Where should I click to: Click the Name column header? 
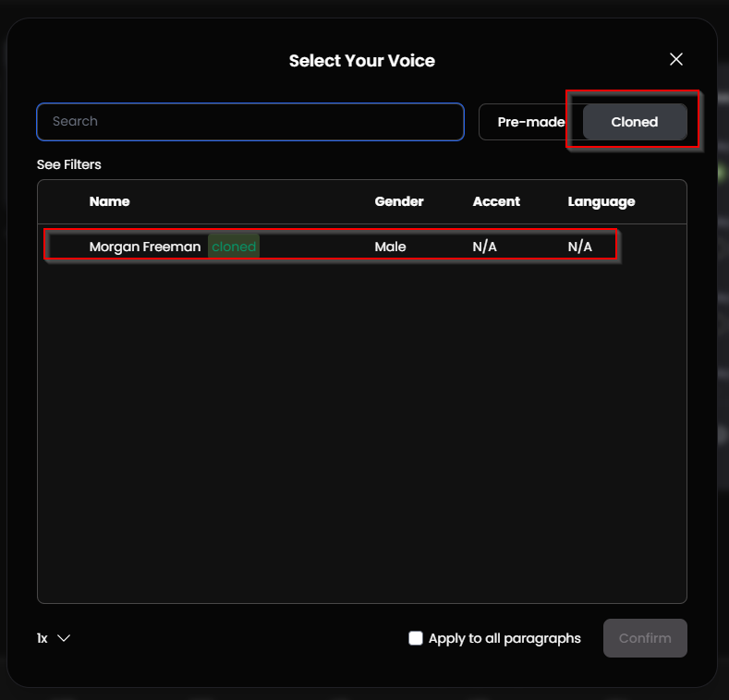[x=109, y=201]
